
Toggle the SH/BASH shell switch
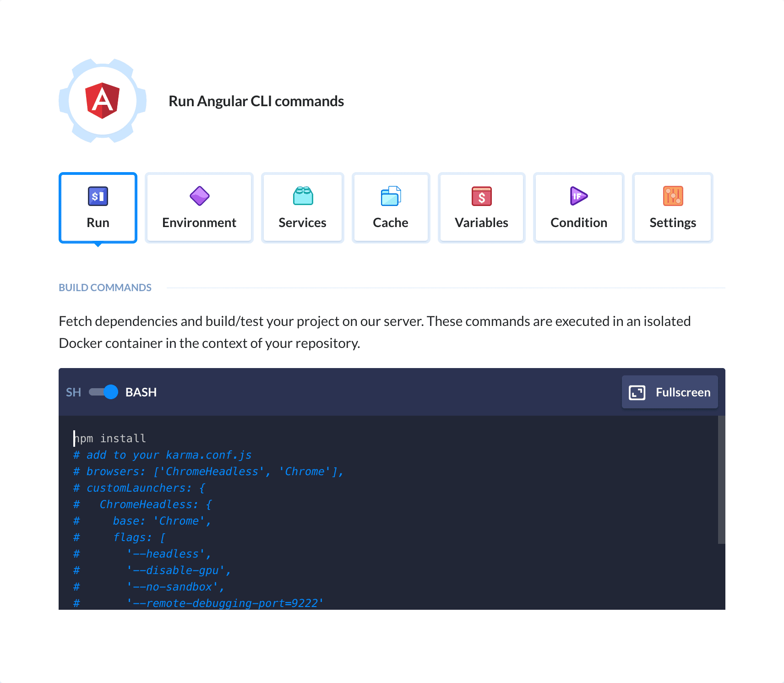pyautogui.click(x=103, y=392)
